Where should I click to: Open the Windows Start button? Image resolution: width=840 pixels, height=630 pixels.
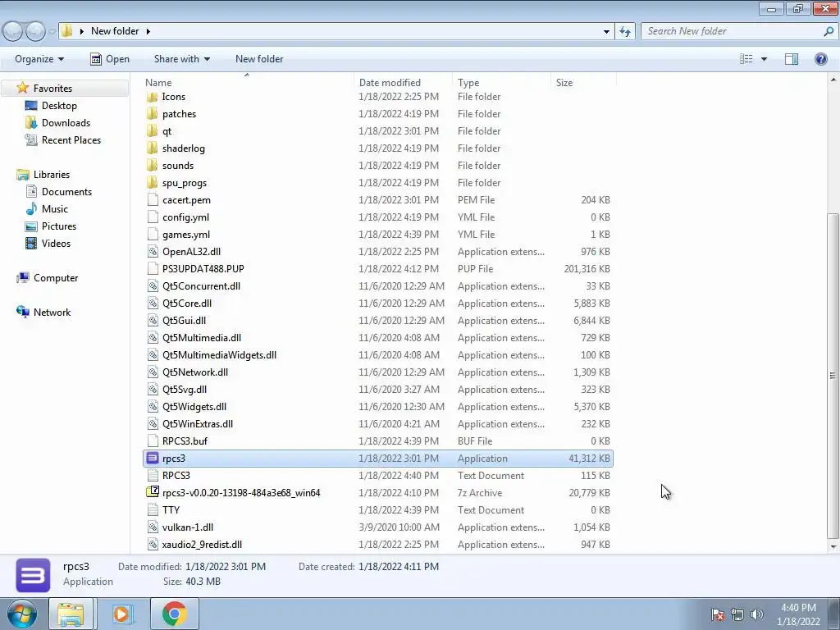(21, 614)
